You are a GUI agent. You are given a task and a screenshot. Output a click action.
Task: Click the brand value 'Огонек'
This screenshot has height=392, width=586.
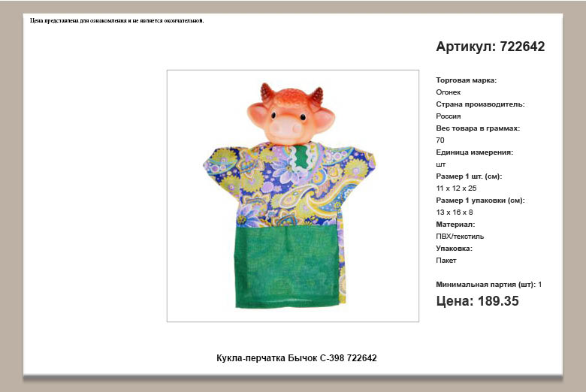(x=448, y=92)
